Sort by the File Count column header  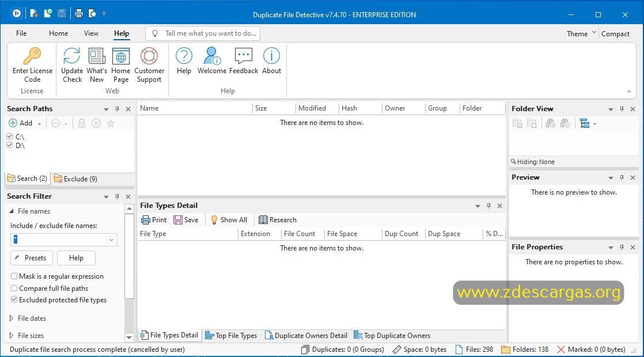click(x=302, y=234)
